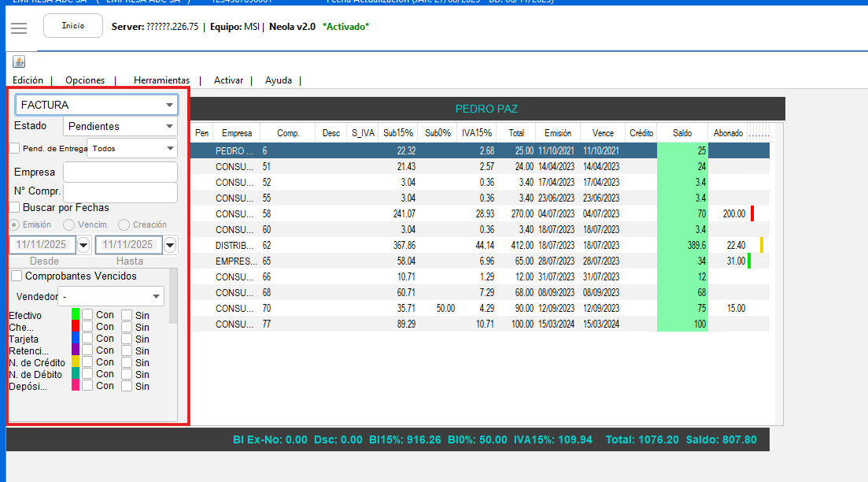
Task: Open the Opciones menu
Action: pos(85,80)
